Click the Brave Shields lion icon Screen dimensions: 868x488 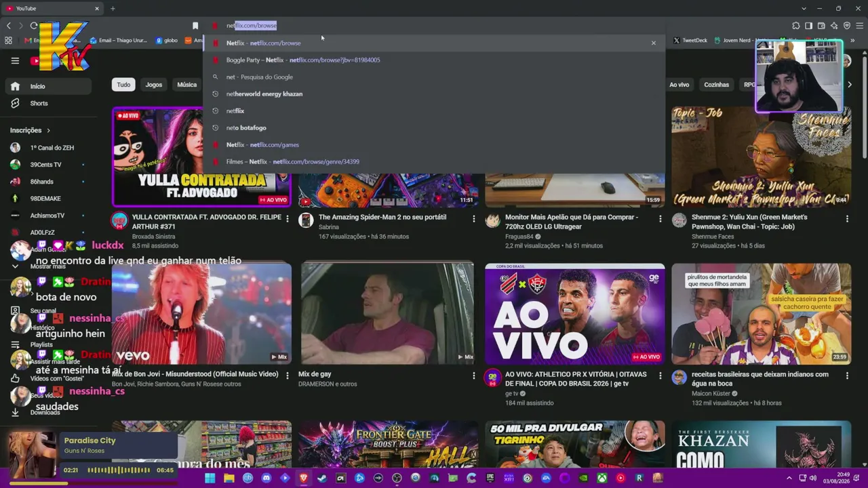click(847, 26)
